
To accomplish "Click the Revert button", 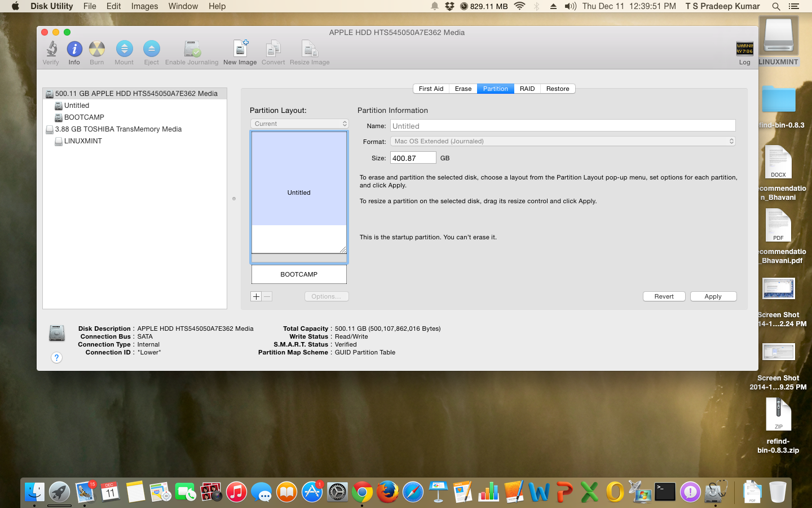I will click(x=664, y=296).
